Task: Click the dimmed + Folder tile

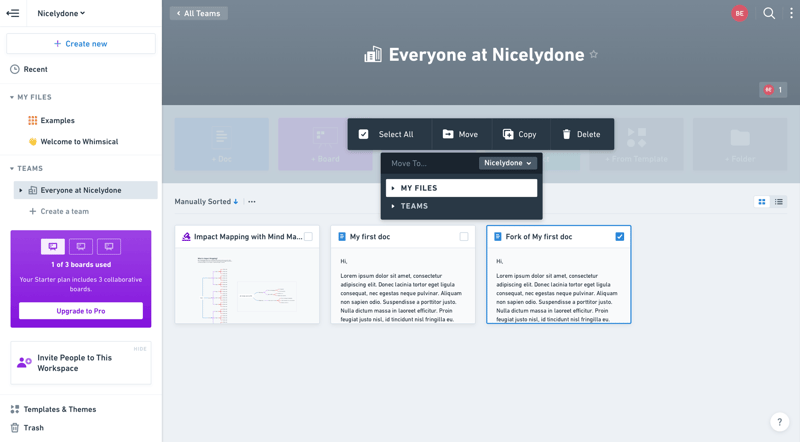Action: (x=740, y=144)
